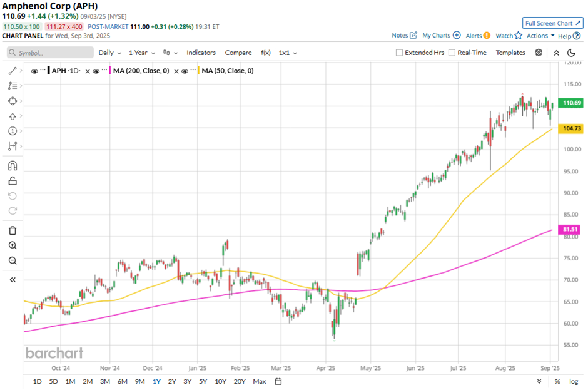Click the black APH series color swatch
588x390 pixels.
tap(48, 71)
